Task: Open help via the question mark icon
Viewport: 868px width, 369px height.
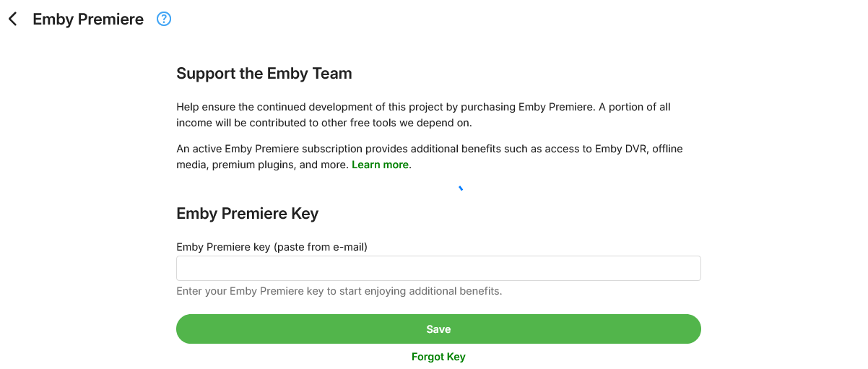Action: pyautogui.click(x=164, y=19)
